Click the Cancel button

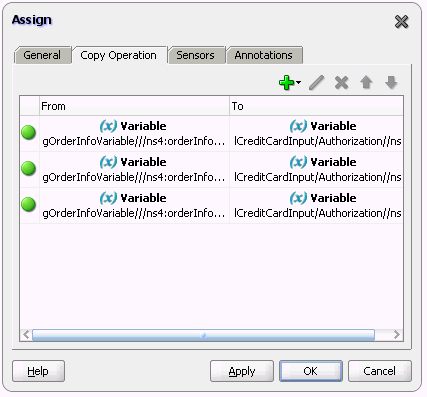click(x=380, y=371)
